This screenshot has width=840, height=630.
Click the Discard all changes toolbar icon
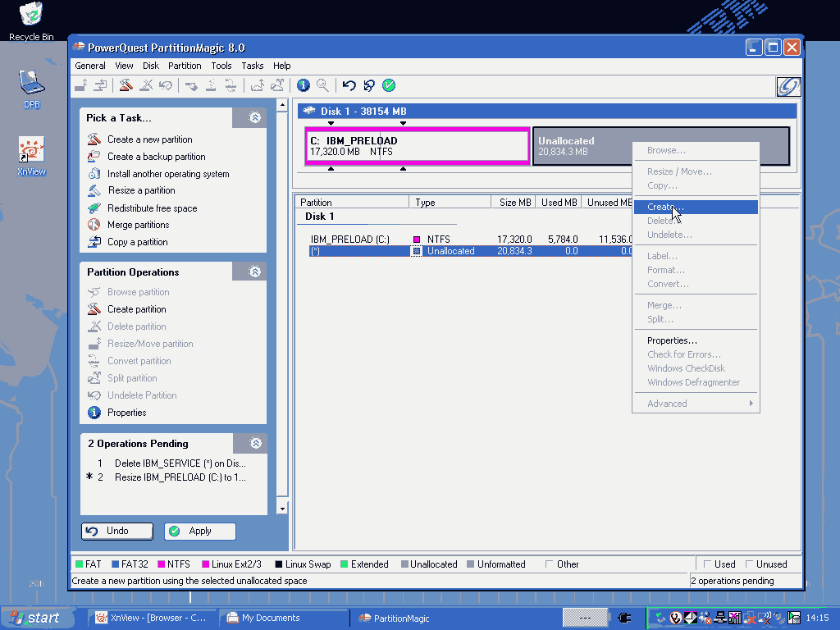[369, 85]
